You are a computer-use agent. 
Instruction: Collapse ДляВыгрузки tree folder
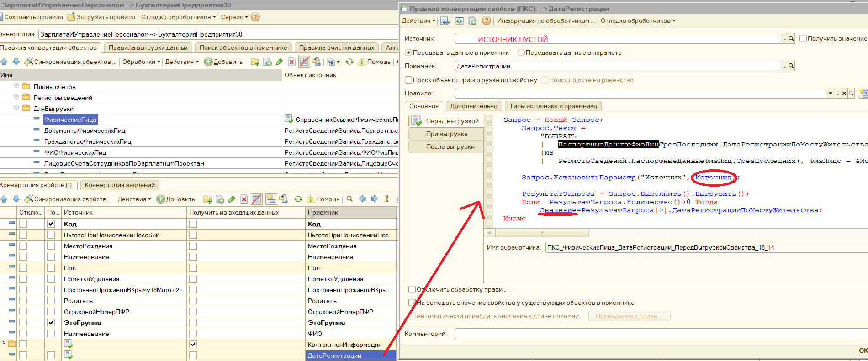click(16, 107)
